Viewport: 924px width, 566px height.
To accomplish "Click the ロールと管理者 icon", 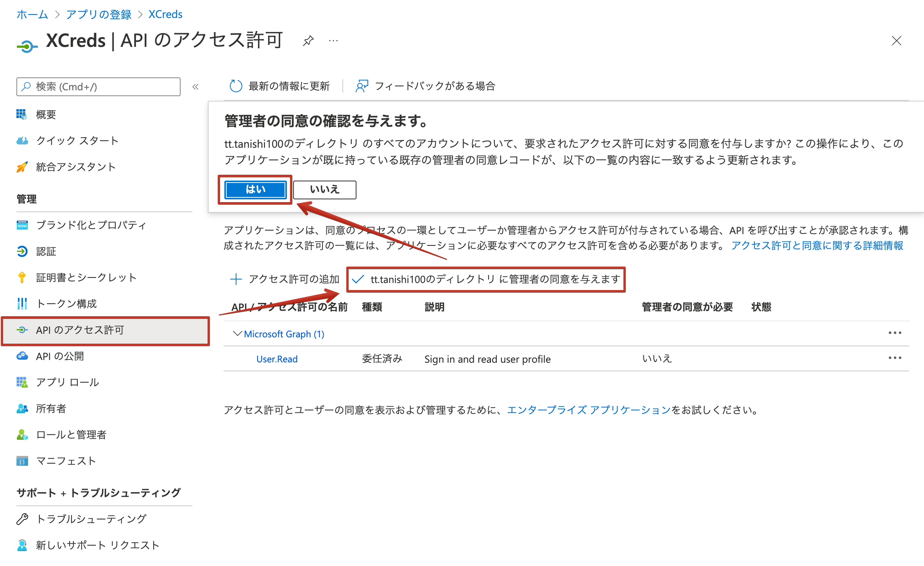I will pyautogui.click(x=22, y=435).
